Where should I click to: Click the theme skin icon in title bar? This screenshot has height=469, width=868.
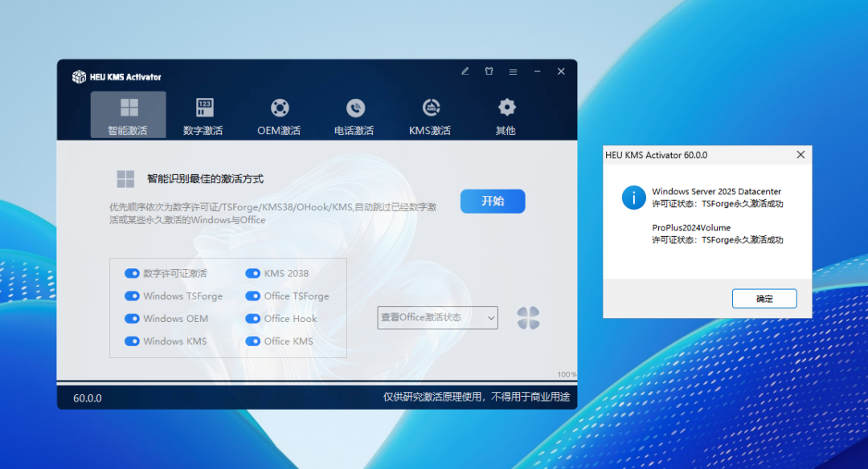489,71
